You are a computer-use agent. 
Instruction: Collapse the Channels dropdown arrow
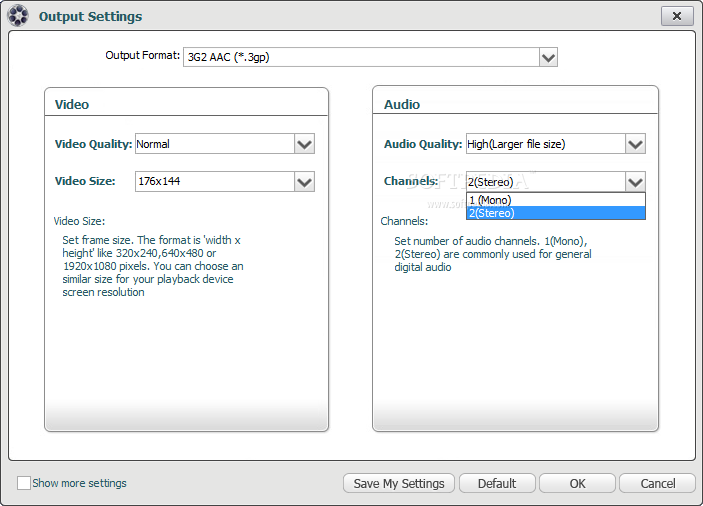(x=635, y=182)
